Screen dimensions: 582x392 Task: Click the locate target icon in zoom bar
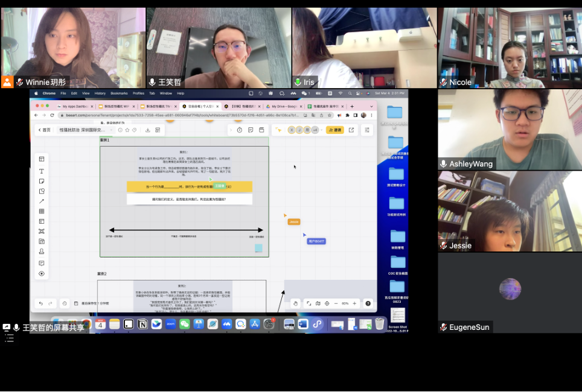327,303
